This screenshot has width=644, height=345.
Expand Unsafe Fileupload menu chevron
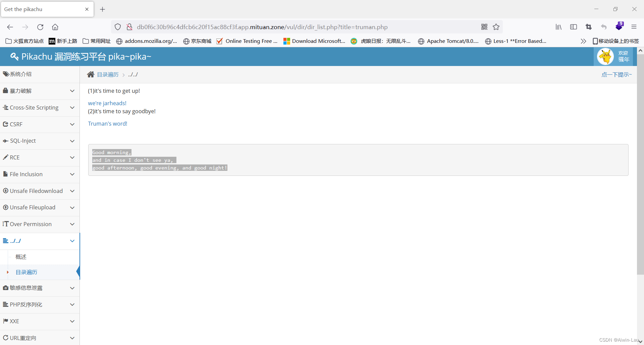click(72, 208)
